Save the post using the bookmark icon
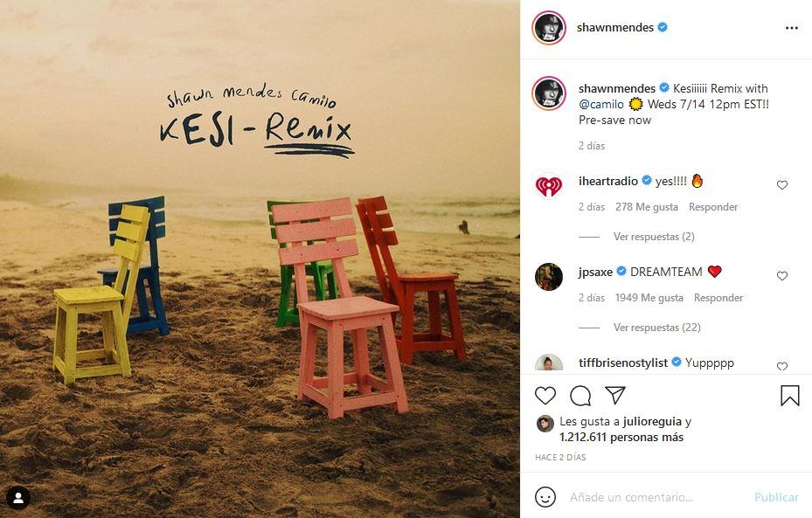812x518 pixels. [x=789, y=396]
